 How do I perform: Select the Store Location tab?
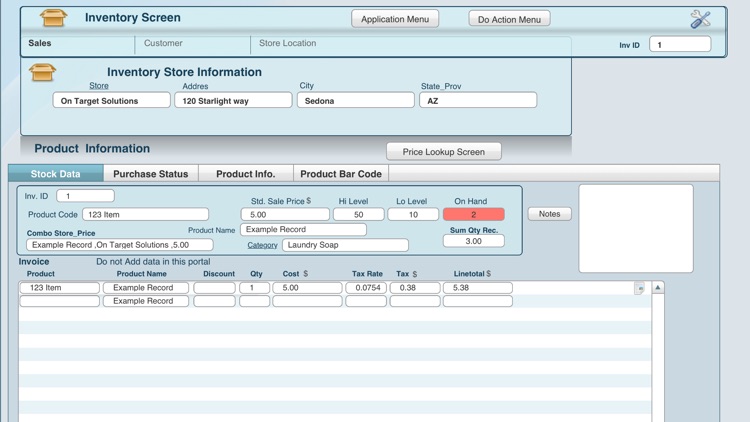288,44
